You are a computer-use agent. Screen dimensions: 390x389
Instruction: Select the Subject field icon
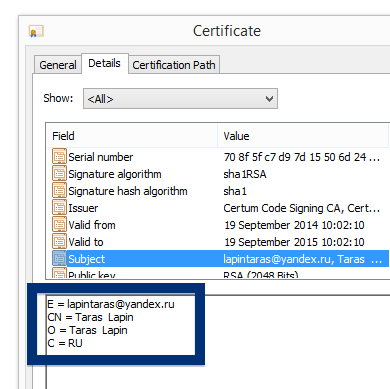click(x=59, y=259)
